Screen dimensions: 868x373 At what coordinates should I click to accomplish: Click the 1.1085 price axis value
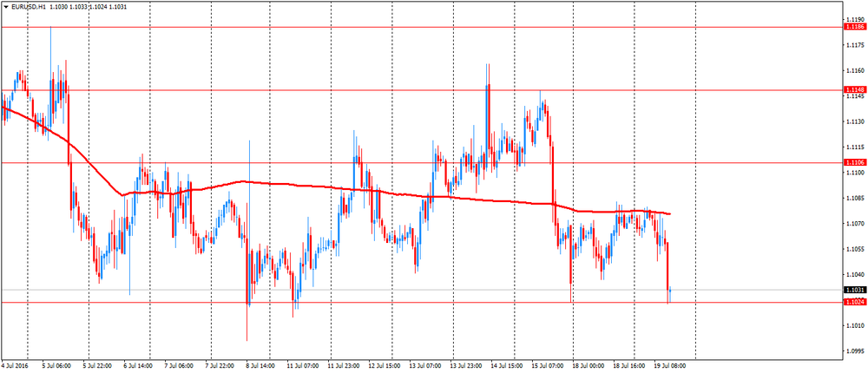coord(853,198)
